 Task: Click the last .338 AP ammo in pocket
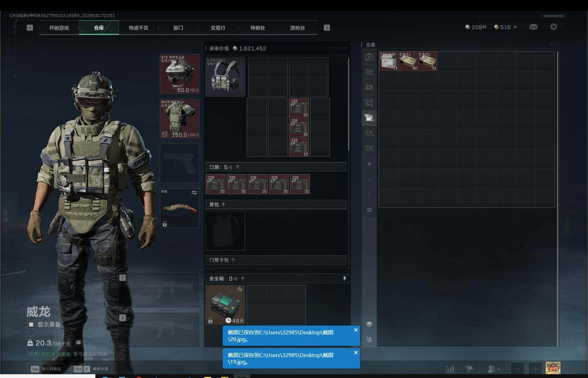coord(300,184)
